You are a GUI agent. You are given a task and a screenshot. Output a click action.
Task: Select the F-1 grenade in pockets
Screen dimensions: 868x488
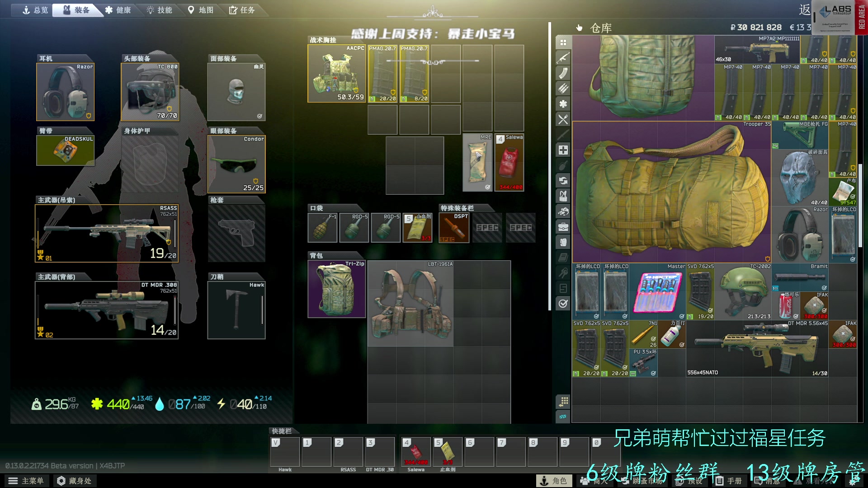tap(323, 228)
